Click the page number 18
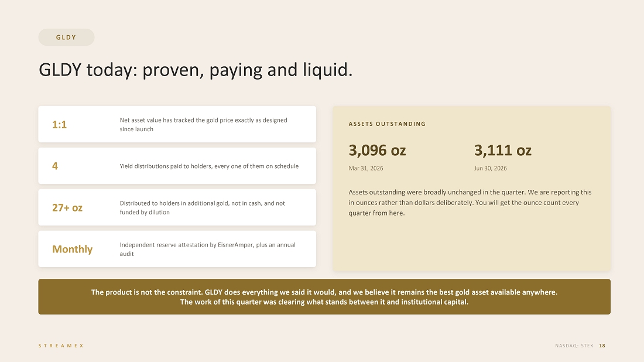644x362 pixels. 602,346
